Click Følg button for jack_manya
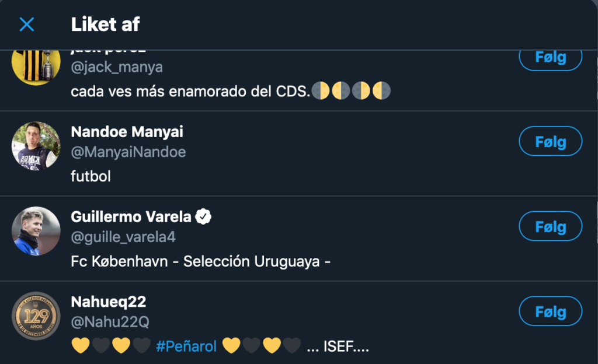This screenshot has height=364, width=598. [550, 58]
